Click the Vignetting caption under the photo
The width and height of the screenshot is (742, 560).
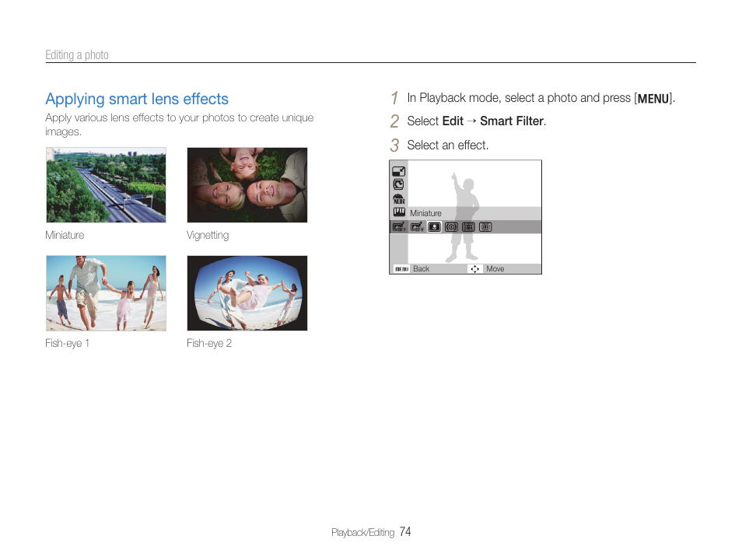coord(208,235)
